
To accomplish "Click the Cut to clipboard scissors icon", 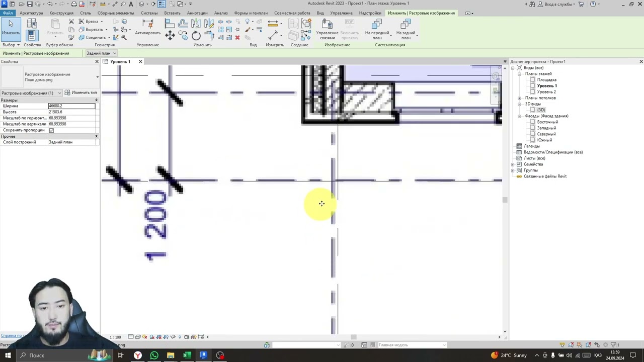I will pos(71,22).
